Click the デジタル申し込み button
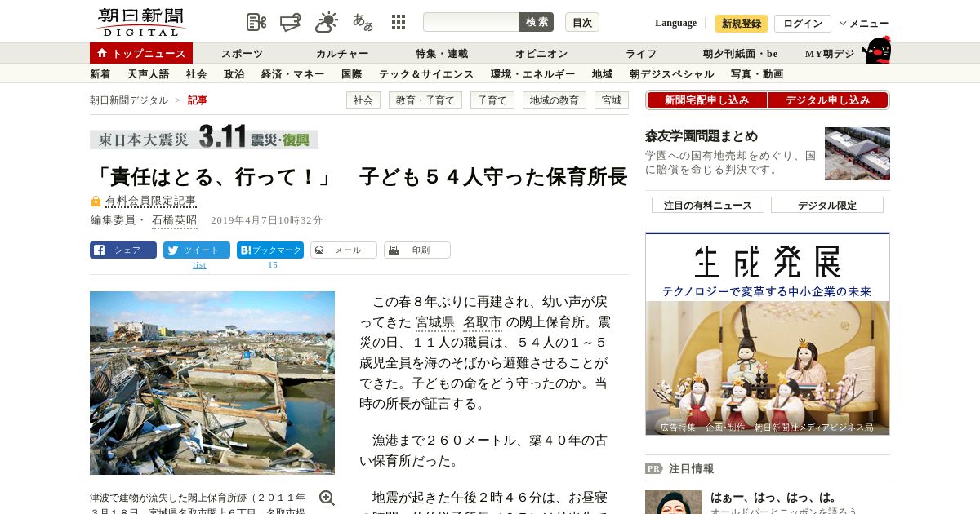This screenshot has width=980, height=514. (828, 100)
